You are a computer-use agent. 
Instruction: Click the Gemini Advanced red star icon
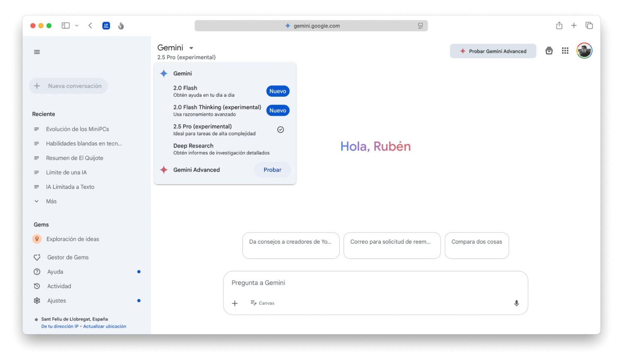click(164, 170)
